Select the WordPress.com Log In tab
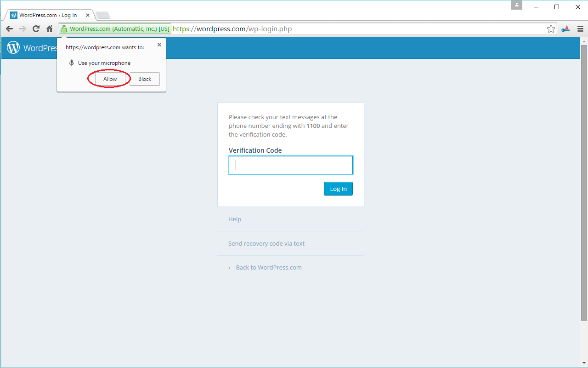This screenshot has height=368, width=588. (x=50, y=15)
